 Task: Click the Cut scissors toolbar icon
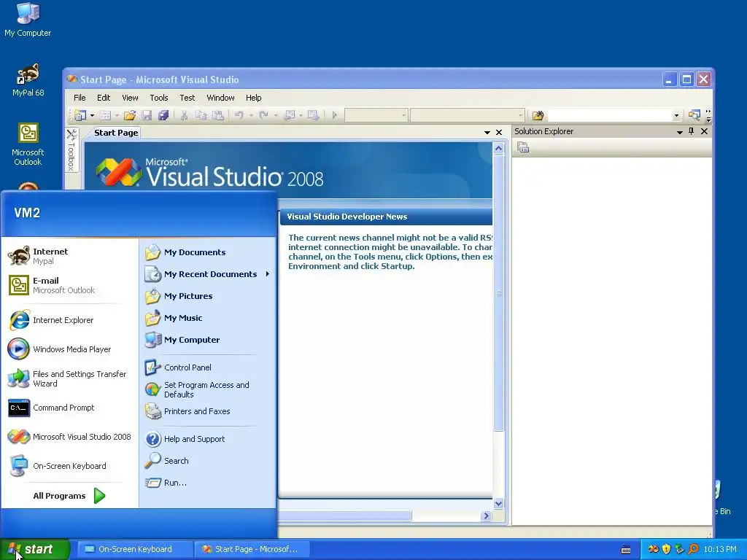point(183,115)
